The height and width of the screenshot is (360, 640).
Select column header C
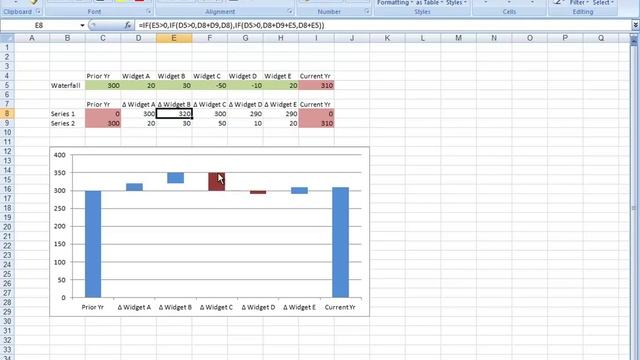[103, 38]
